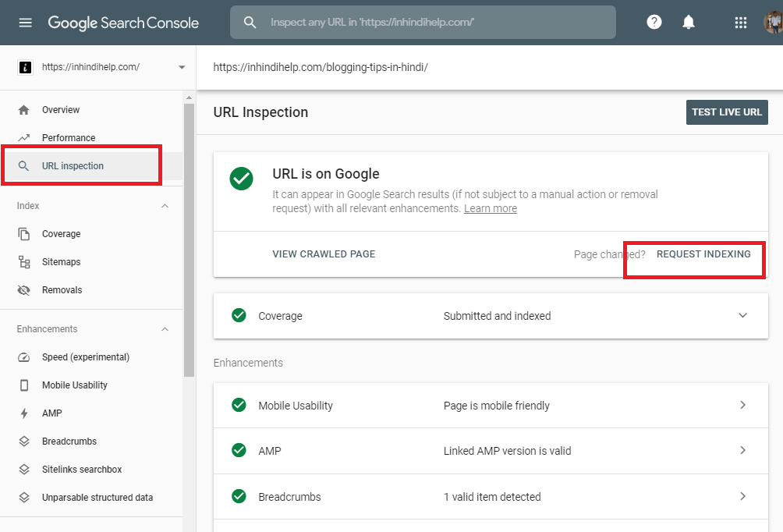
Task: Open Sitemaps in sidebar
Action: click(x=61, y=262)
